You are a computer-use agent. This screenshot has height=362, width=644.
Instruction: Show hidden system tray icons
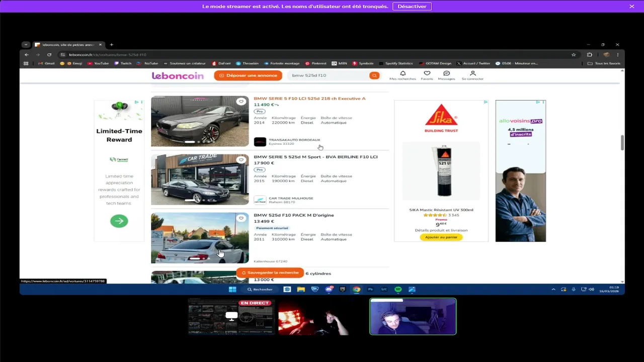(x=553, y=289)
